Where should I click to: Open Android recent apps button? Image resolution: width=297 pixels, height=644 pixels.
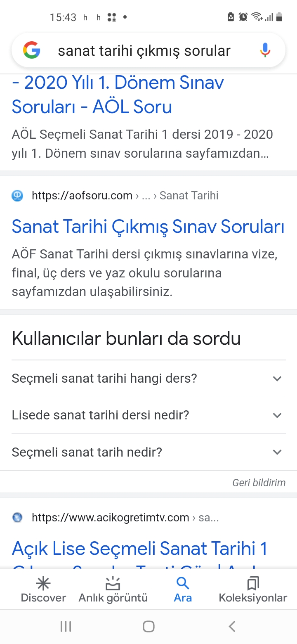[x=66, y=626]
